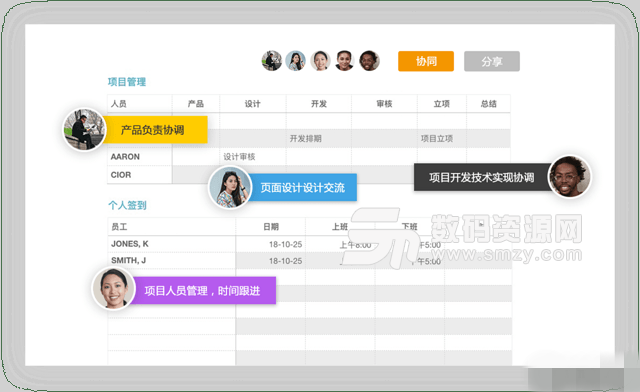Click the 开发 column header
This screenshot has height=392, width=640.
pyautogui.click(x=319, y=104)
